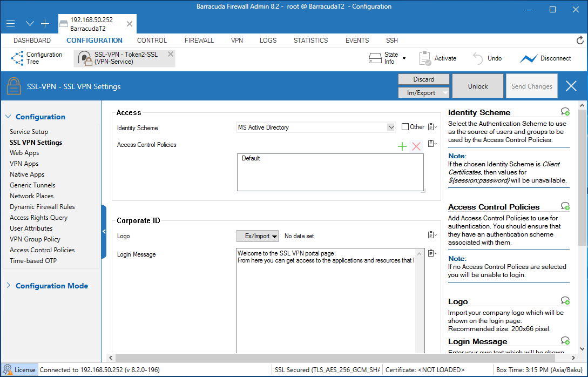Open clipboard menu icon for Login Message
The width and height of the screenshot is (588, 377).
[x=432, y=253]
